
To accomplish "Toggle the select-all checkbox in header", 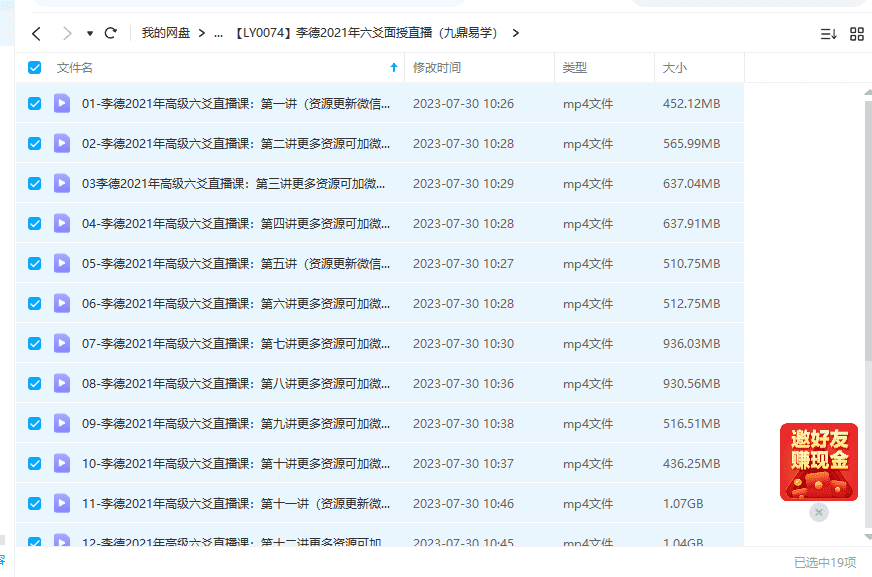I will [x=35, y=68].
